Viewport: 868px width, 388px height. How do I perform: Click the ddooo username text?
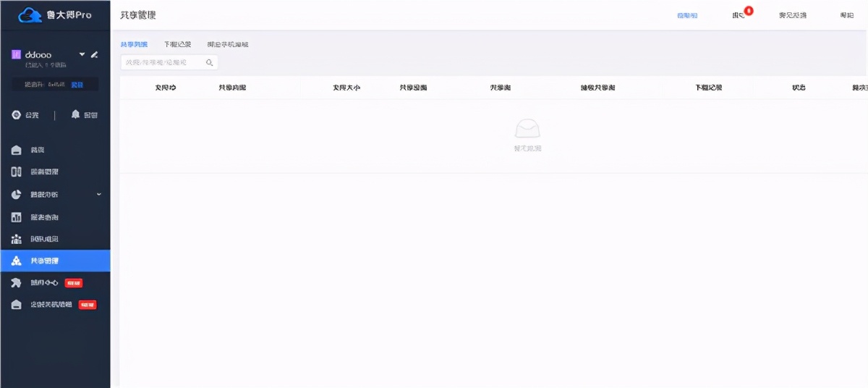(x=38, y=54)
